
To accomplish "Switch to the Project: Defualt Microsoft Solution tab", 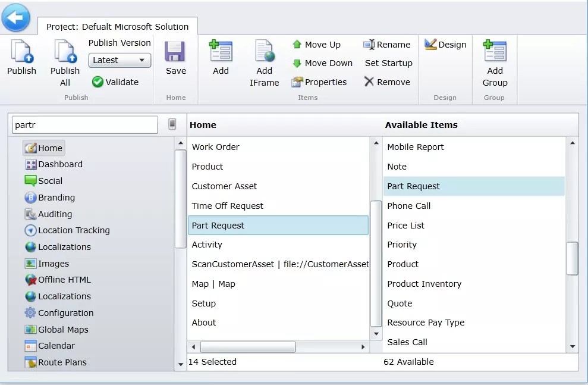I will [117, 26].
